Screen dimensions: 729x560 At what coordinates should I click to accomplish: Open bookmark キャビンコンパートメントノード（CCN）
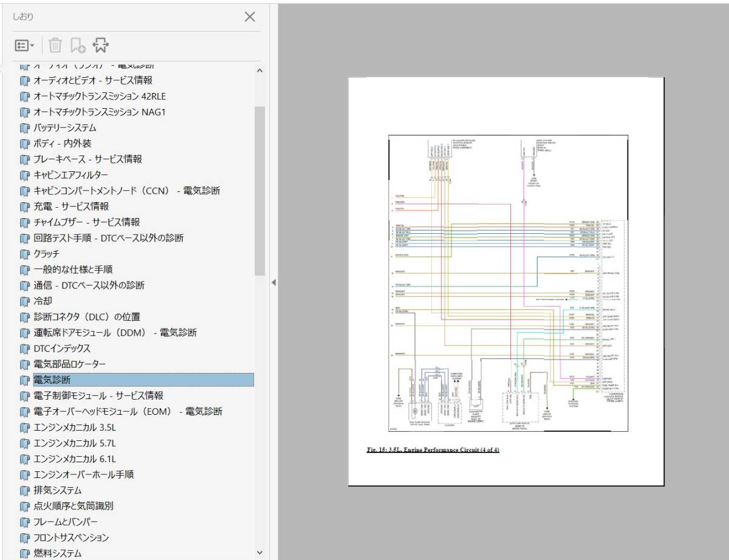127,191
